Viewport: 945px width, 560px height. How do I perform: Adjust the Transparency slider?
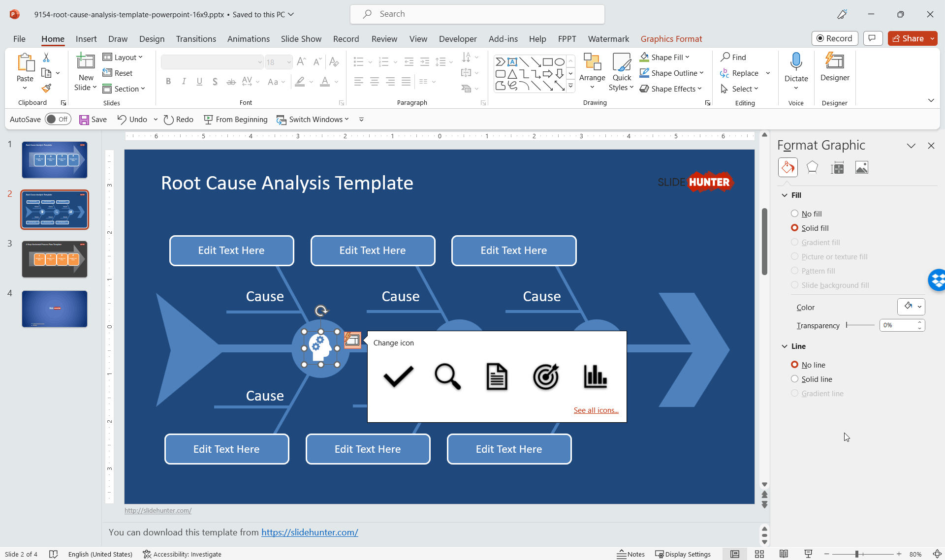click(x=860, y=325)
